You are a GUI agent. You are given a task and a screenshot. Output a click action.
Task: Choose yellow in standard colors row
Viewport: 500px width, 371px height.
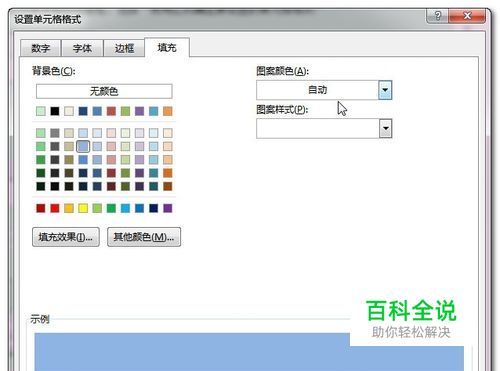point(83,208)
